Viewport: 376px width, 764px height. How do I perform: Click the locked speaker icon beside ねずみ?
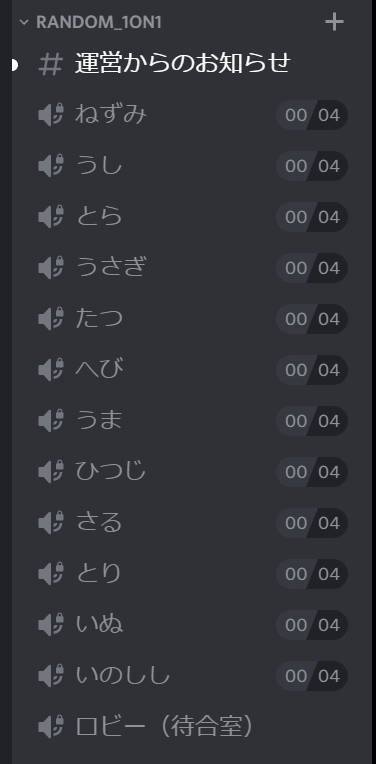coord(51,115)
